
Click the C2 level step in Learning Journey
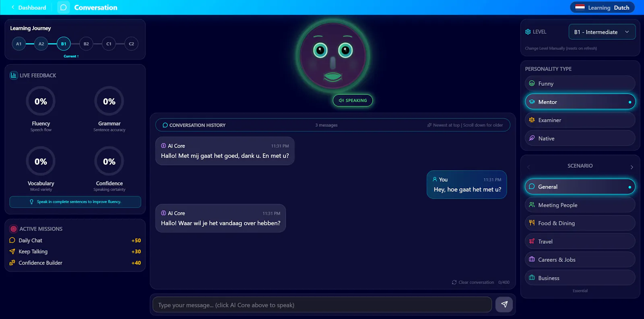[x=131, y=44]
